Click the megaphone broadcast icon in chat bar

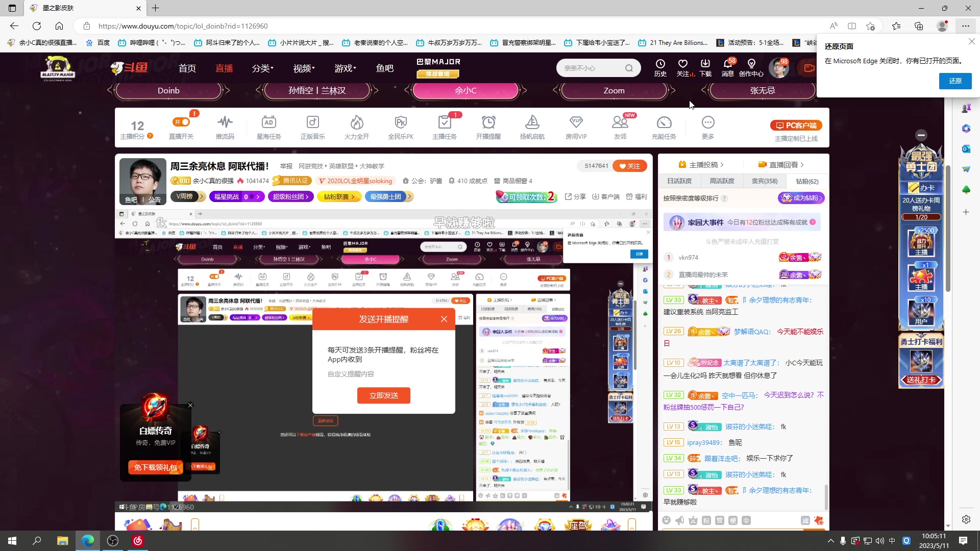[x=679, y=520]
